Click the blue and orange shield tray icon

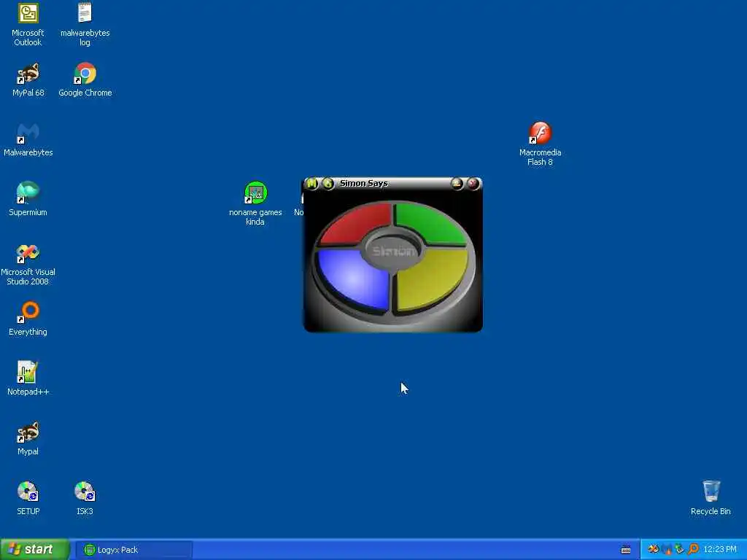667,550
